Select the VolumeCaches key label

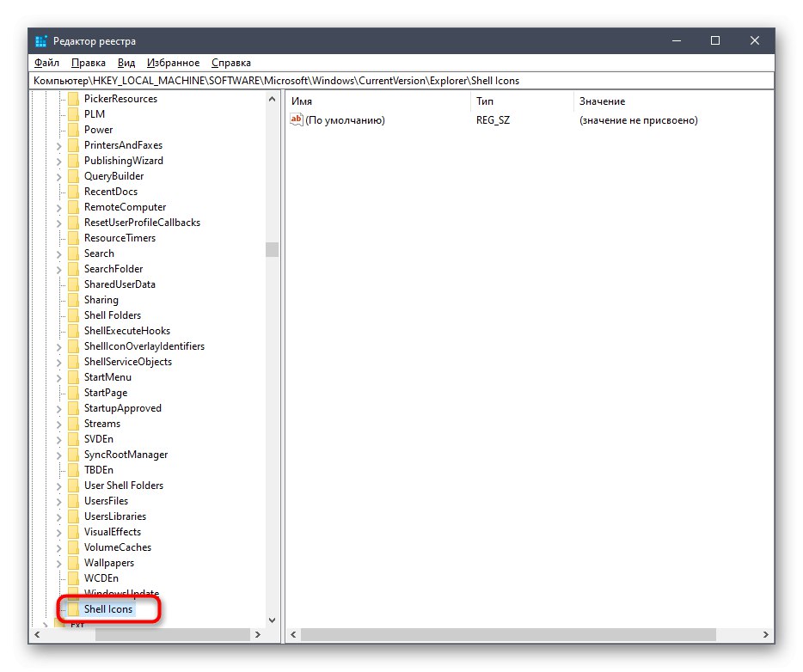(118, 547)
